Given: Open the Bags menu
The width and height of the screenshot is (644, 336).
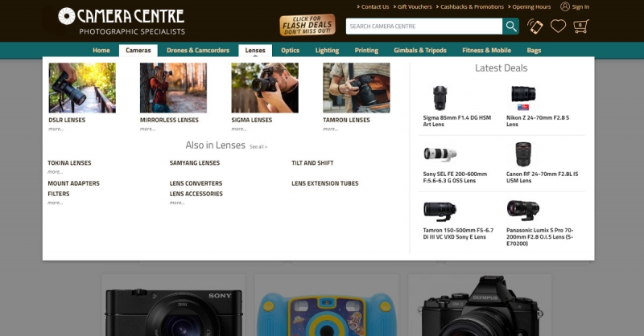Looking at the screenshot, I should [x=534, y=50].
